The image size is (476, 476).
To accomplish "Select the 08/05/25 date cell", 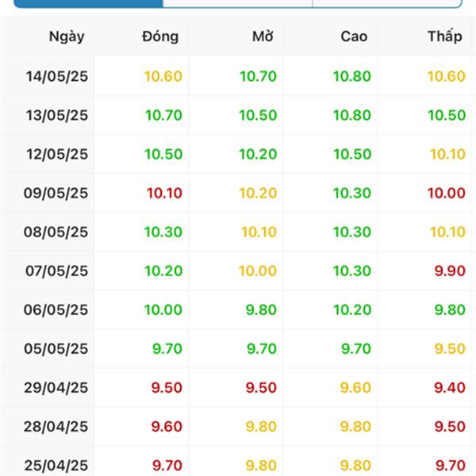I will (x=56, y=232).
